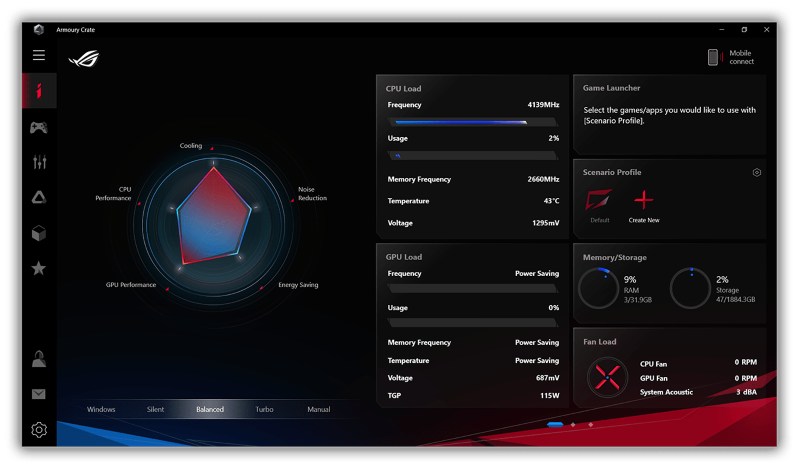Open the sliders GameVisual section
This screenshot has height=467, width=800.
39,162
